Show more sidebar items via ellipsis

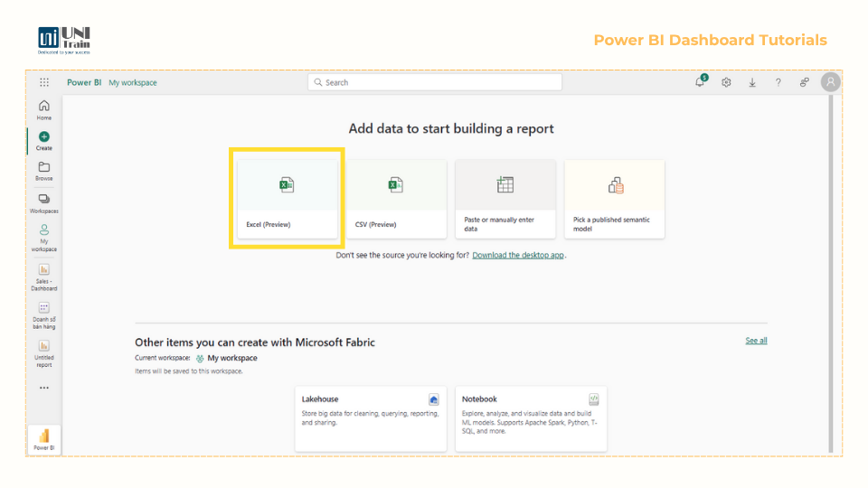click(44, 388)
